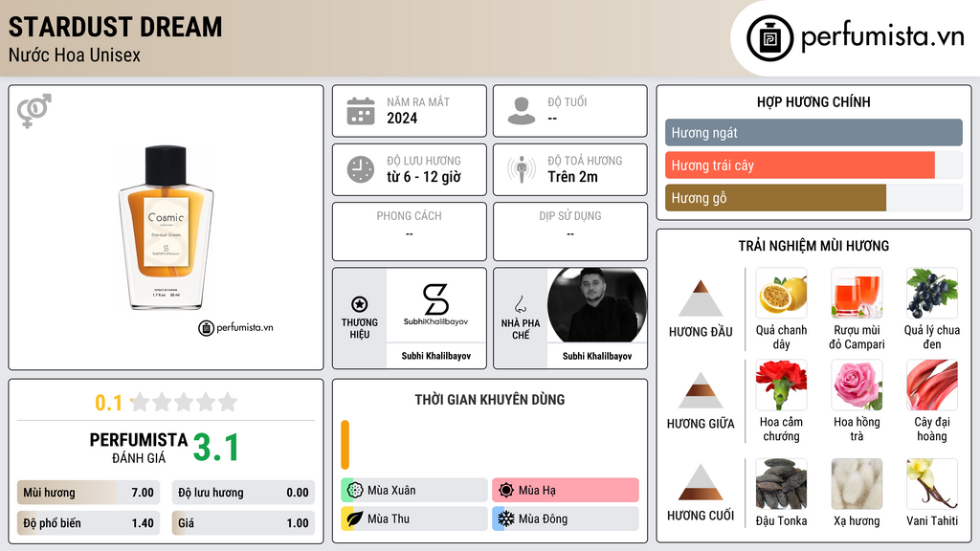Click the Giá 1.00 rating bar
Viewport: 980px width, 551px height.
(243, 523)
